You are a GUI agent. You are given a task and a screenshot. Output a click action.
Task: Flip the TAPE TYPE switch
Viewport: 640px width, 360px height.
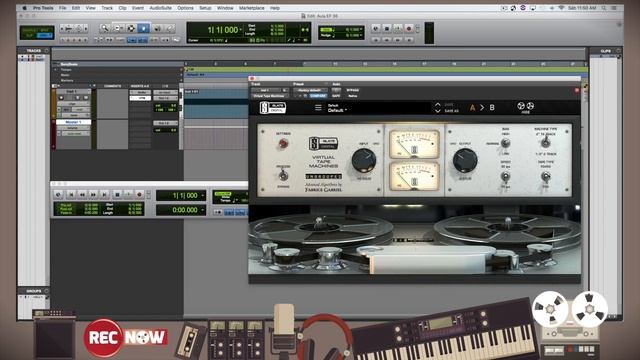[545, 177]
